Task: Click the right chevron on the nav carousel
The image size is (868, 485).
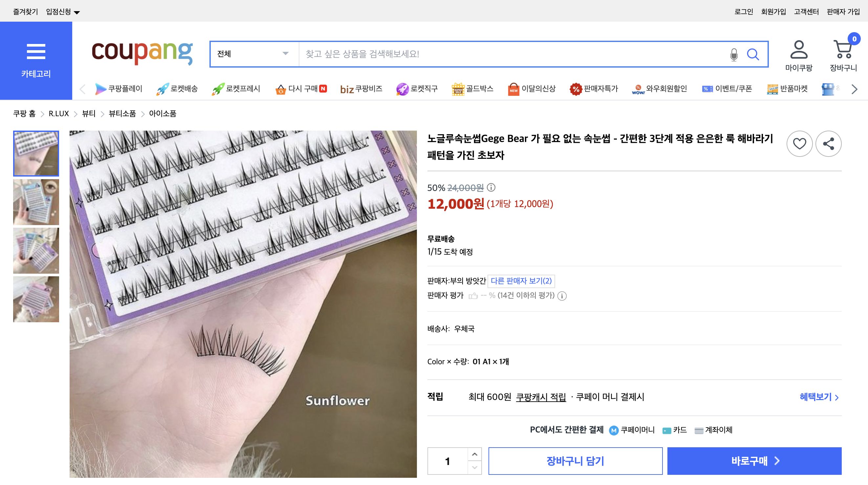Action: pos(854,89)
